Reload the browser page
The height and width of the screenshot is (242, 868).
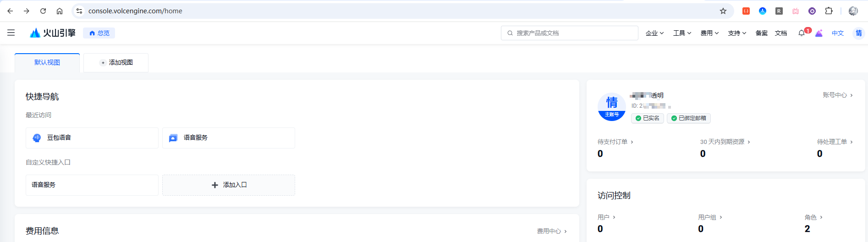[x=43, y=11]
